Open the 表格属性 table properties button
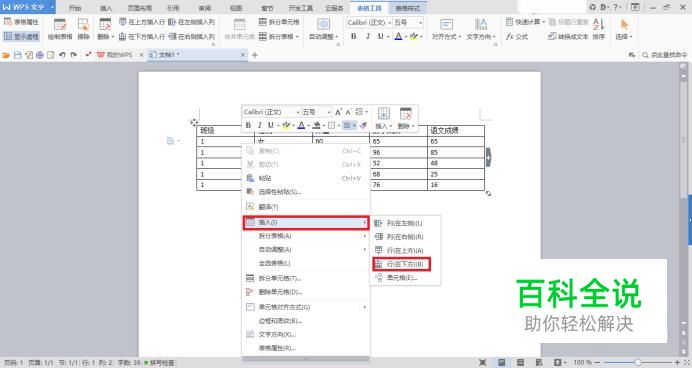The width and height of the screenshot is (692, 368). point(21,22)
